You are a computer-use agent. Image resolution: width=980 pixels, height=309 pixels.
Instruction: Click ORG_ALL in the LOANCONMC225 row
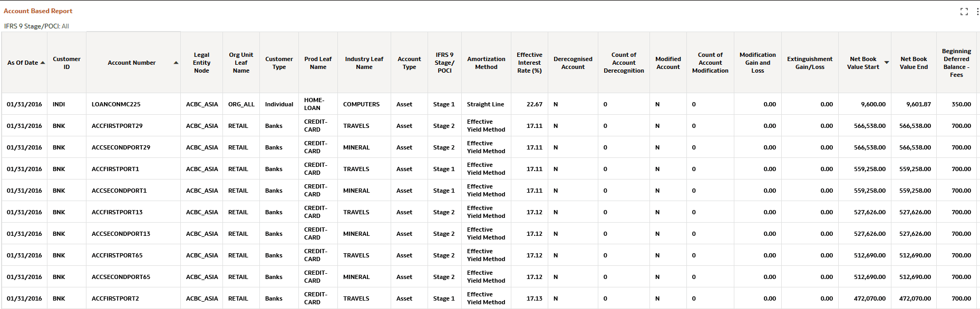point(241,104)
